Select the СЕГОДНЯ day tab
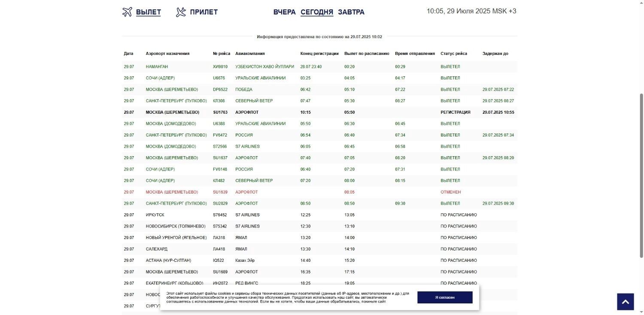The height and width of the screenshot is (315, 644). 317,12
